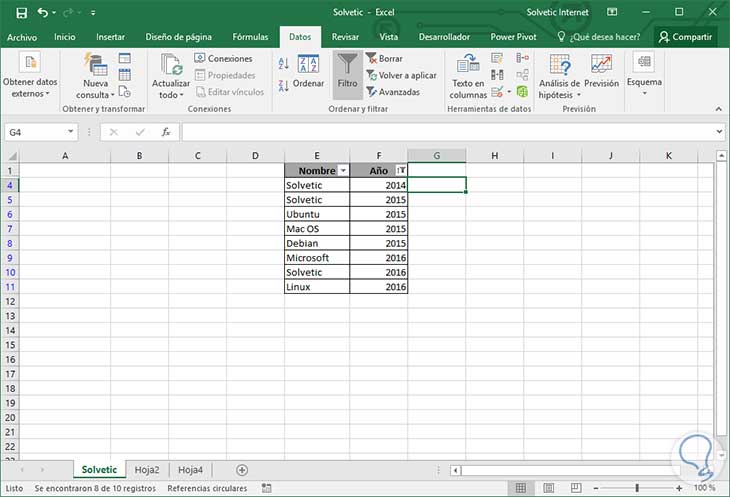Screen dimensions: 730x497
Task: Click the Validación de datos icon
Action: point(497,92)
